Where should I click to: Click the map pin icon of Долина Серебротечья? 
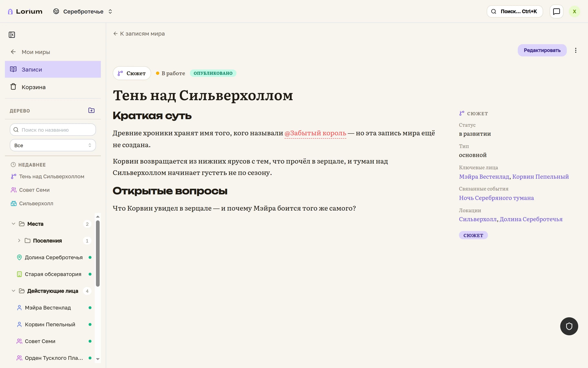[19, 257]
